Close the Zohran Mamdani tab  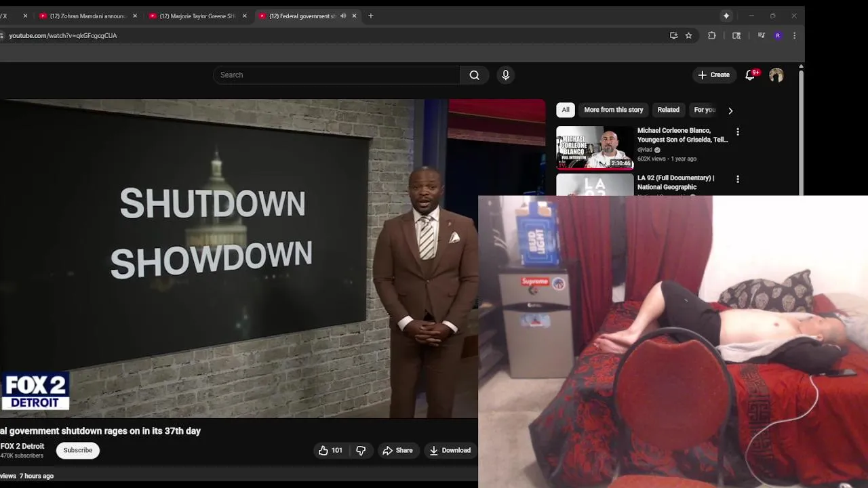pos(135,16)
